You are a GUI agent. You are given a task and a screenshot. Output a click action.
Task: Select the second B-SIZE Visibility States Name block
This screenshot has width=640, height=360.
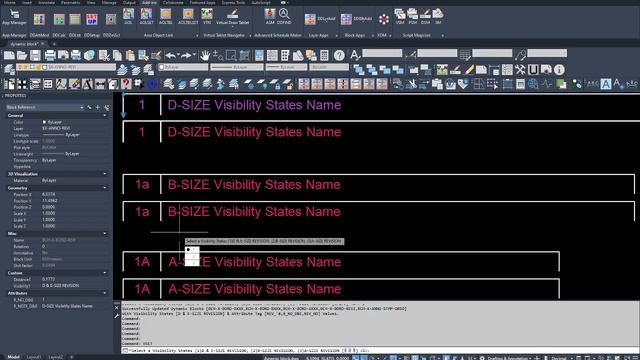(254, 212)
